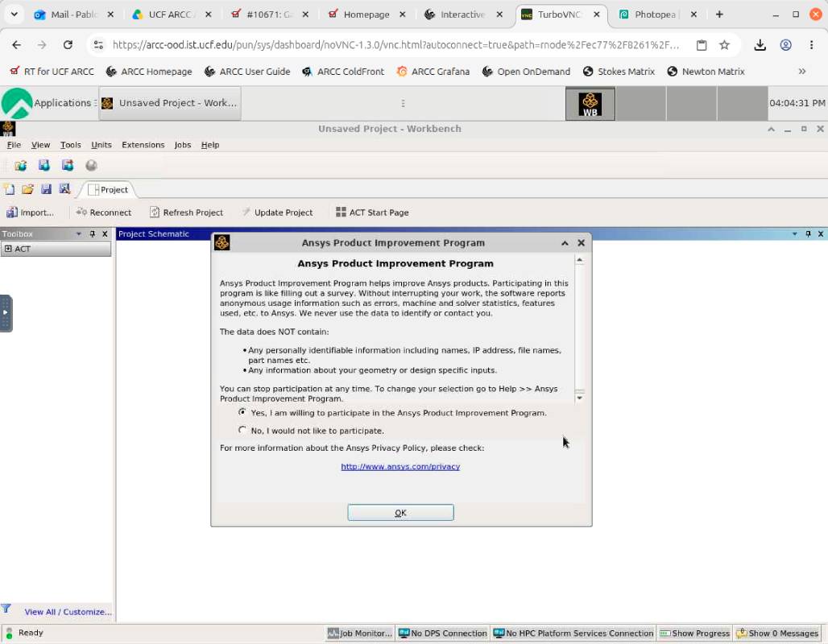This screenshot has height=644, width=828.
Task: Open the browser downloads icon
Action: [760, 45]
